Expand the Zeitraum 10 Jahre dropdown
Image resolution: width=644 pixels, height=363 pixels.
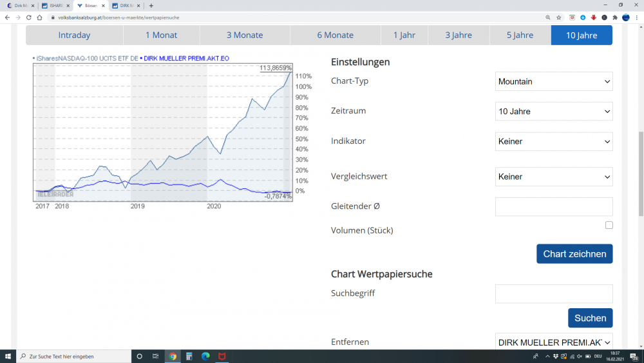[x=554, y=112]
